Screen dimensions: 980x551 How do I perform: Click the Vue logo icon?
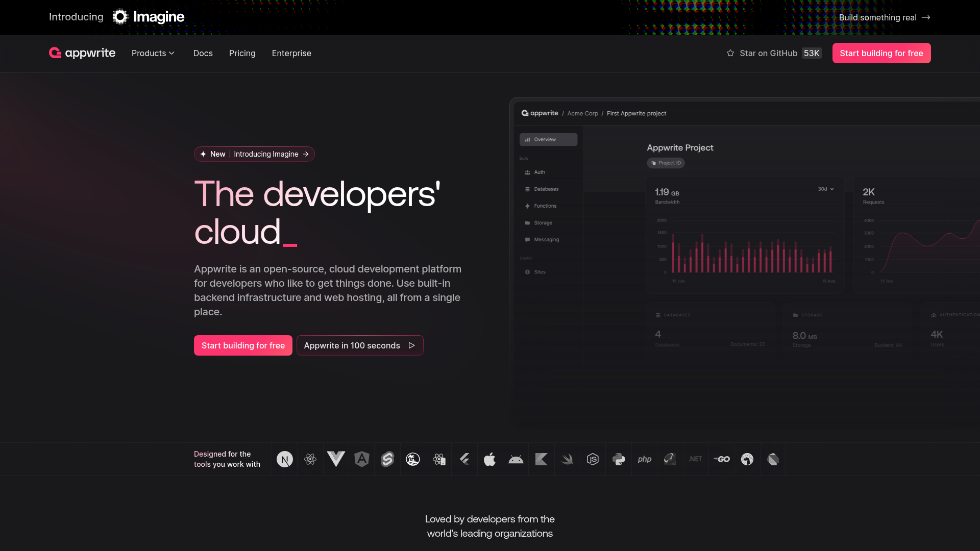(x=336, y=459)
